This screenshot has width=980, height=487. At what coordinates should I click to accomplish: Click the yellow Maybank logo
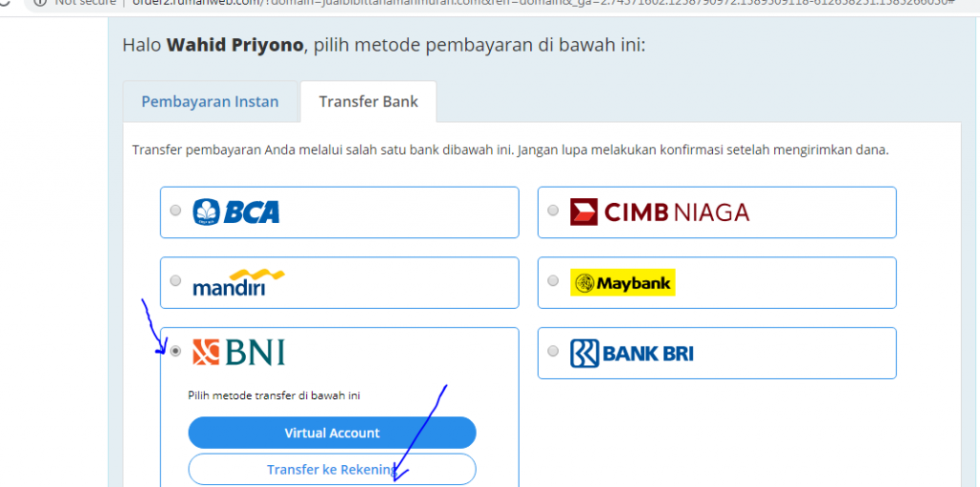(622, 282)
